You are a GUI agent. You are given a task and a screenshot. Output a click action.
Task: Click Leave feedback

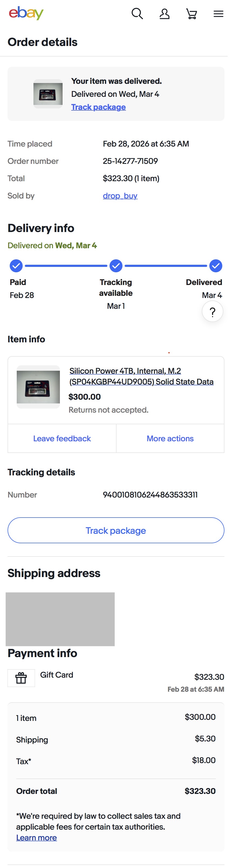coord(62,438)
